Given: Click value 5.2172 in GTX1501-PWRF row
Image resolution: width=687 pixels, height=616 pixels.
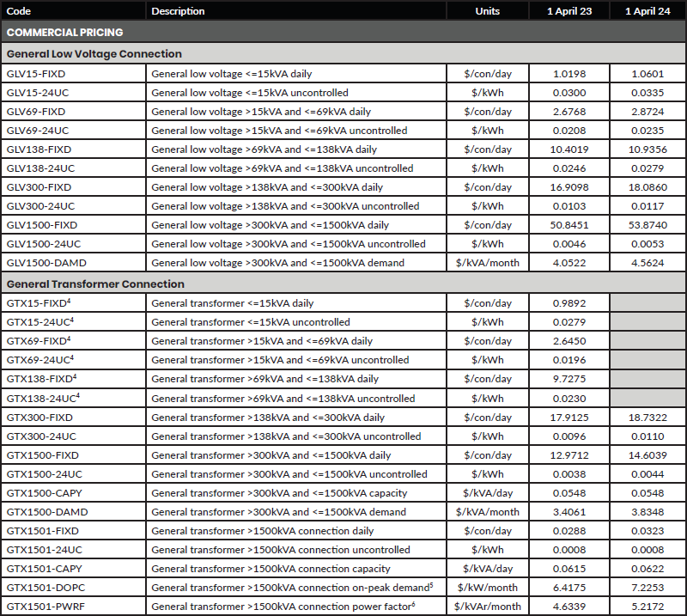Looking at the screenshot, I should click(x=647, y=607).
